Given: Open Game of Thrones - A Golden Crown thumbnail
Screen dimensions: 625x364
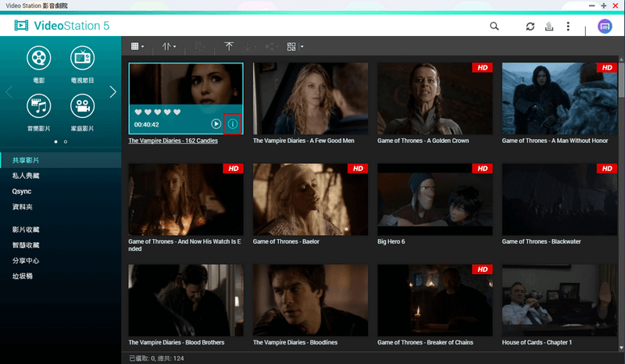Looking at the screenshot, I should [435, 98].
